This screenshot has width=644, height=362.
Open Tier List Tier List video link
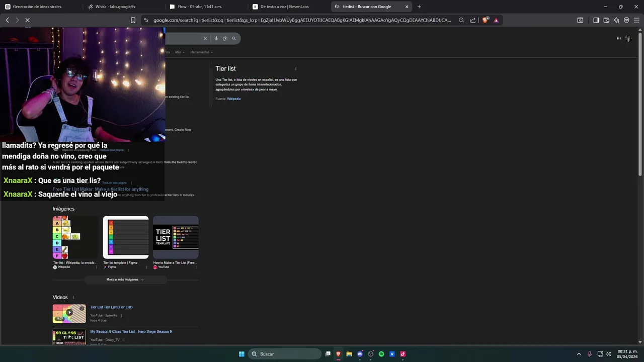[111, 307]
